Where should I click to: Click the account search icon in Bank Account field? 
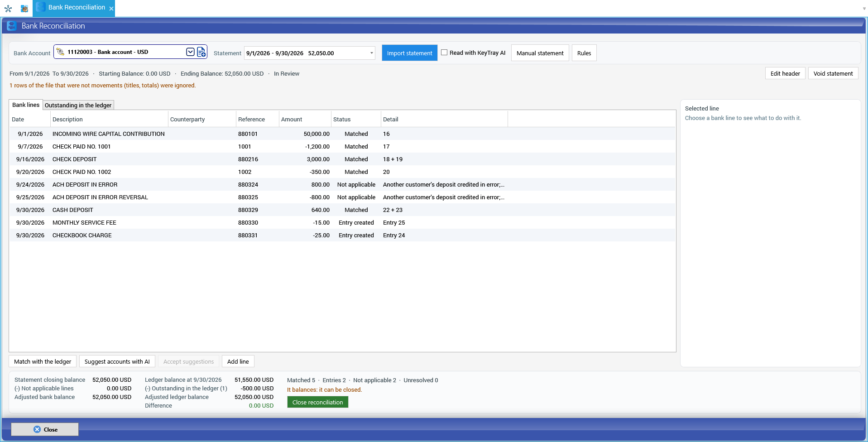[60, 52]
